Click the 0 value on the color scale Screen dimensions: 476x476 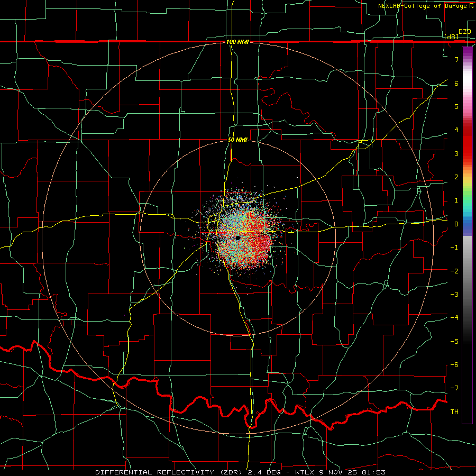click(456, 224)
